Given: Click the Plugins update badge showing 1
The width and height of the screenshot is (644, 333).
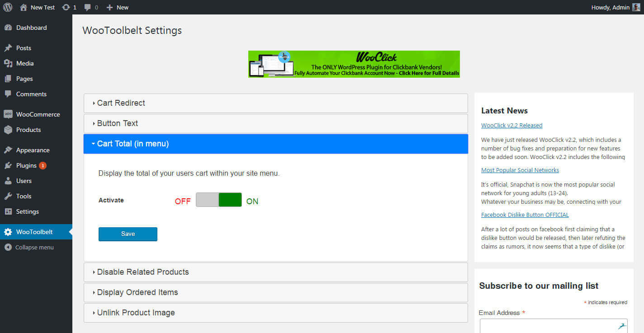Looking at the screenshot, I should (x=43, y=165).
